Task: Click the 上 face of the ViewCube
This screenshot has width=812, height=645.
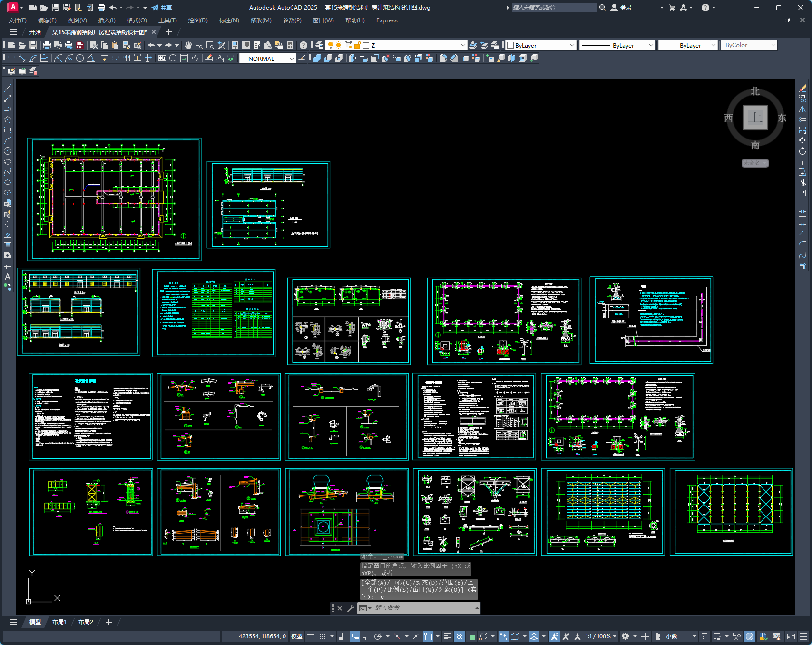Action: pos(755,117)
